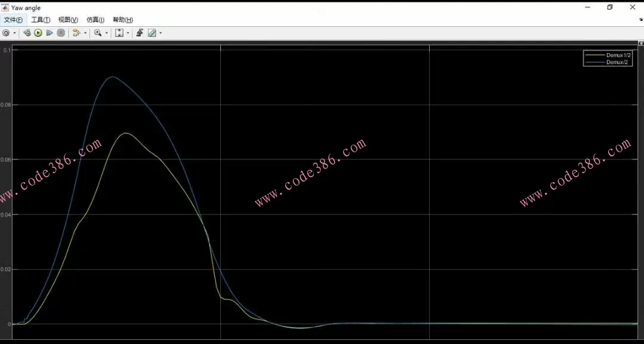Click the Demux1/2 legend entry
Viewport: 644px width, 344px height.
pos(608,55)
